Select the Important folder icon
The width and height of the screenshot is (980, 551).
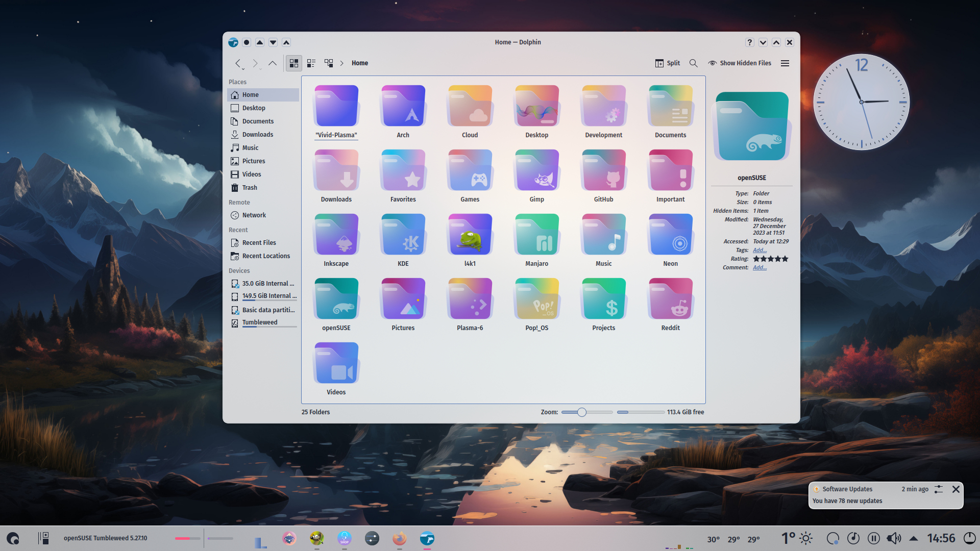[671, 170]
